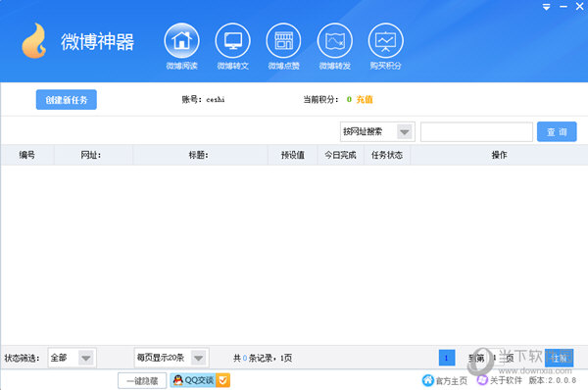
Task: Open the 微博阅读 home icon
Action: (181, 41)
